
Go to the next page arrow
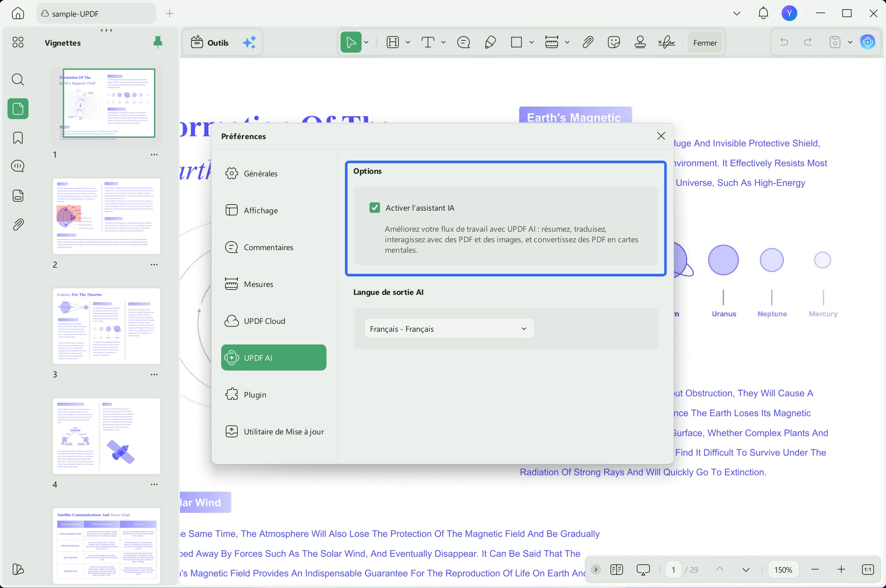point(746,570)
